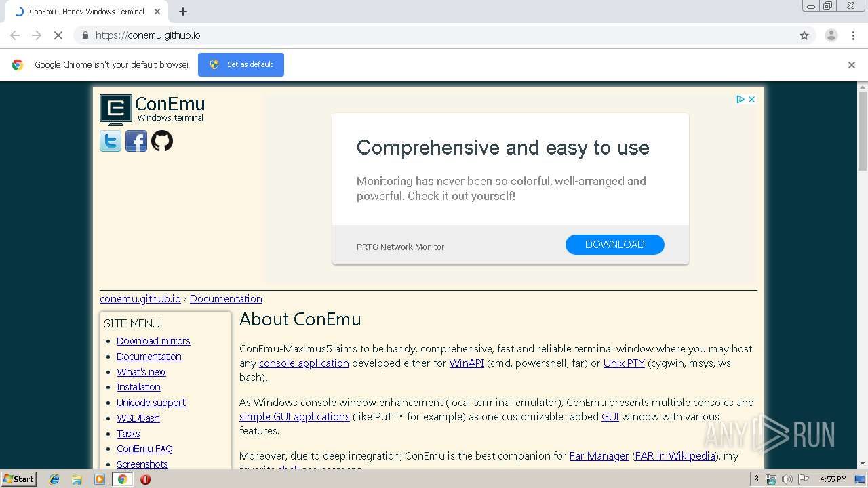Follow the FAR in Wikipedia link
868x488 pixels.
(675, 456)
